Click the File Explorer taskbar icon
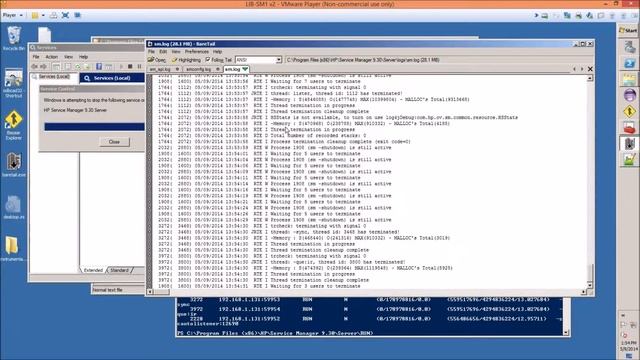Screen dimensions: 640x360 pyautogui.click(x=629, y=79)
